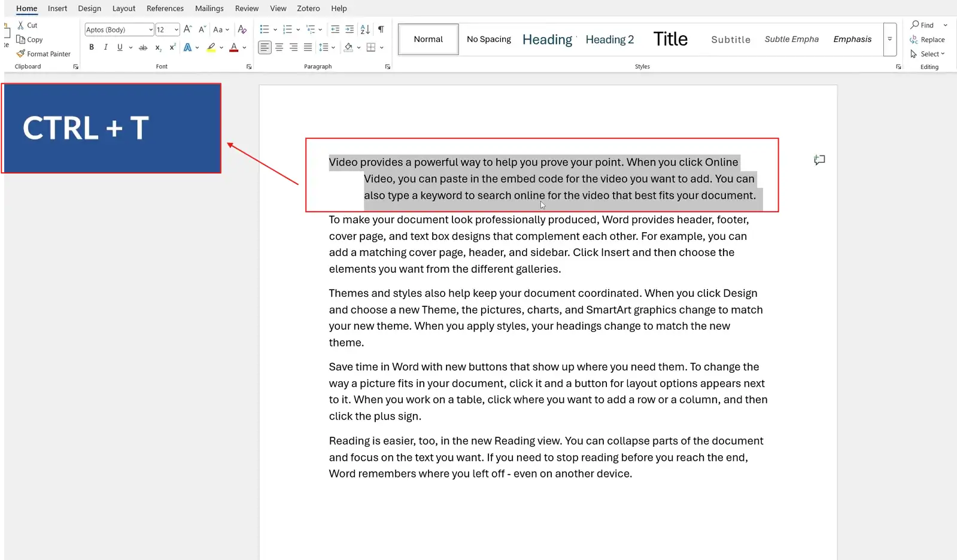Open the Styles pane launcher

point(898,67)
